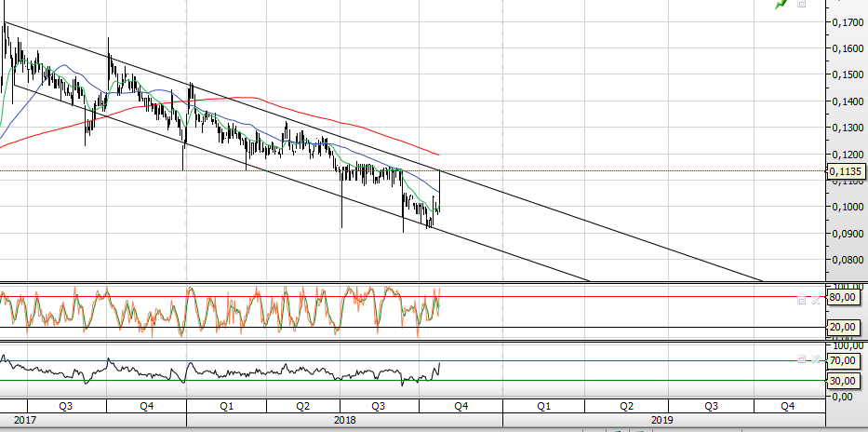Click the 0,1300 price axis label

pyautogui.click(x=848, y=128)
